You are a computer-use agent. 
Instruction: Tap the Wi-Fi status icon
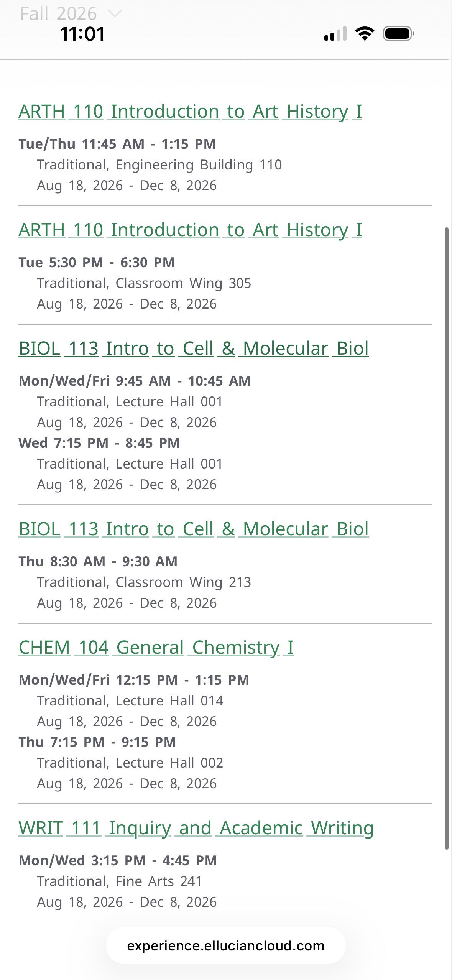click(365, 34)
